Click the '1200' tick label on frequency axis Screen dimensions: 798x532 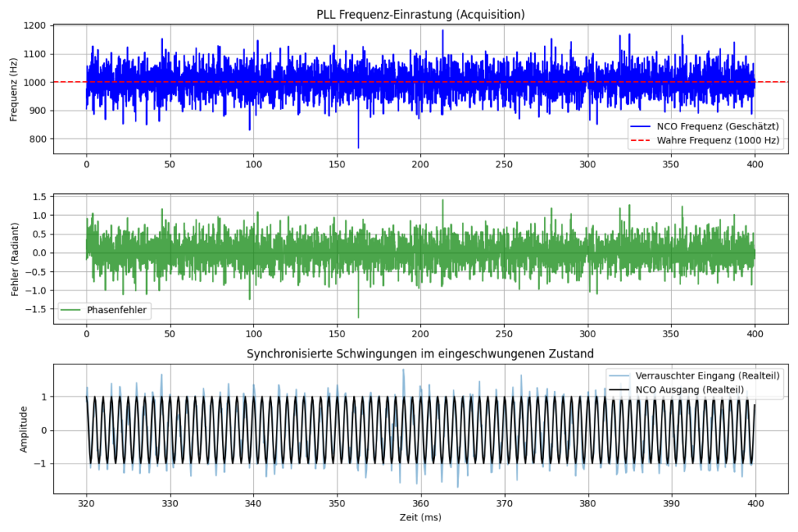coord(34,26)
